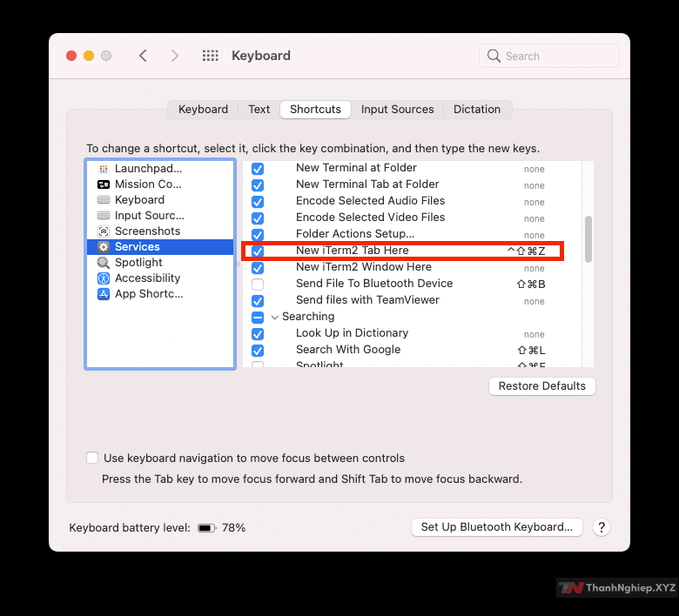Screen dimensions: 679x616
Task: Click the magnifying glass search icon
Action: (494, 56)
